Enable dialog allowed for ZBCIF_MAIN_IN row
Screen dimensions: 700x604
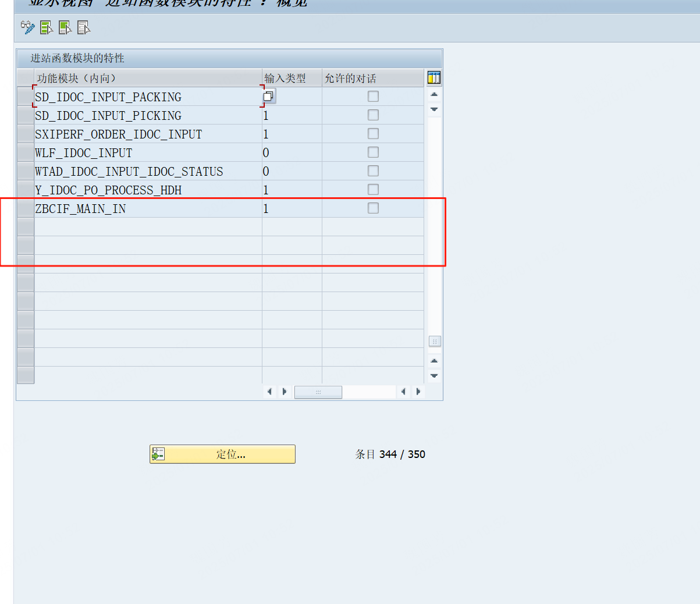[372, 208]
